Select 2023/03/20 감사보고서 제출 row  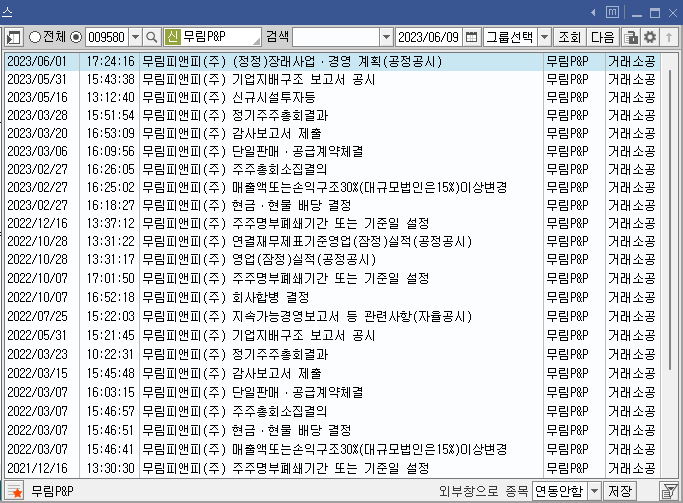tap(333, 133)
